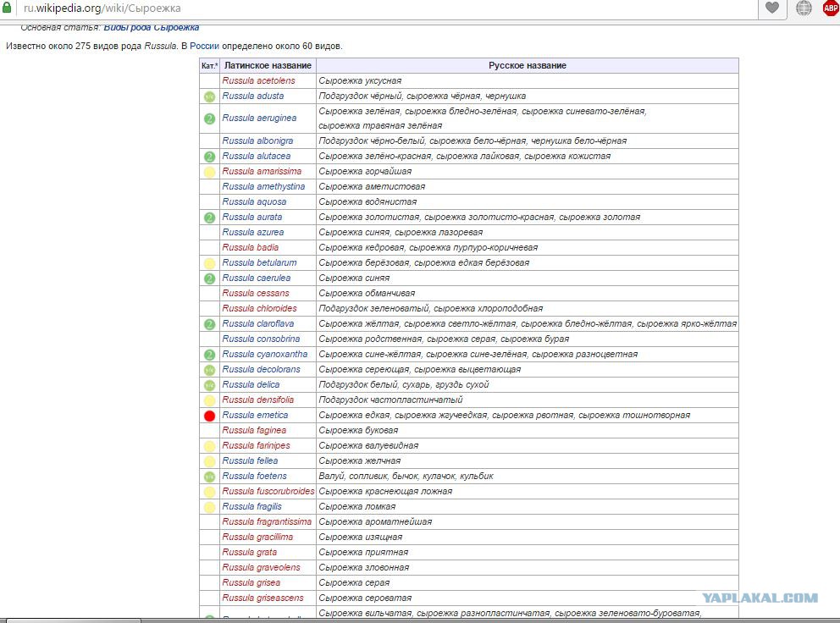Open the Russula gracillima link

point(257,537)
